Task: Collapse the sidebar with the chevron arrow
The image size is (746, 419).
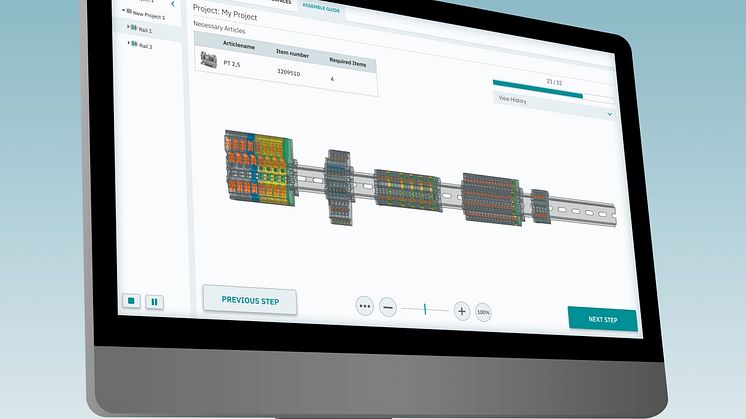Action: [172, 4]
